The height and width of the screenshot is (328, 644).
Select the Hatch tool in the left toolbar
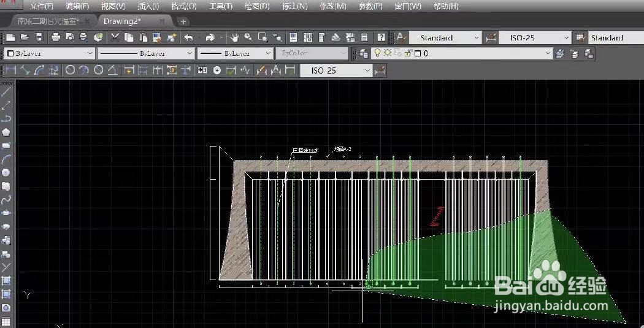click(x=6, y=281)
